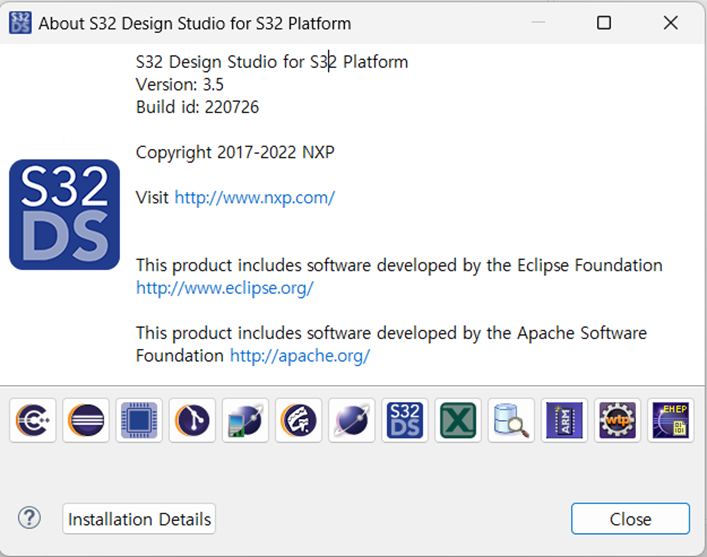Select the GNU MCU wrench feature icon
Image resolution: width=707 pixels, height=557 pixels.
tap(298, 420)
